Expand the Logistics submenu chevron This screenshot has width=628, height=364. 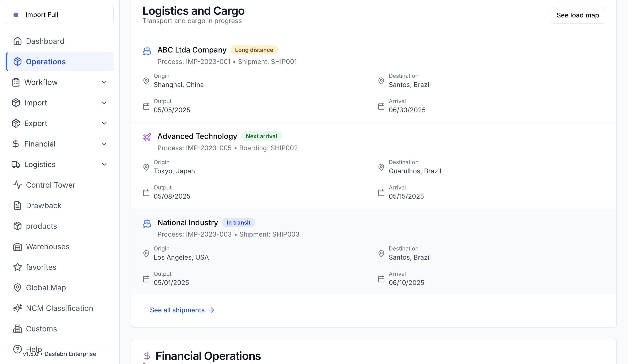click(104, 164)
